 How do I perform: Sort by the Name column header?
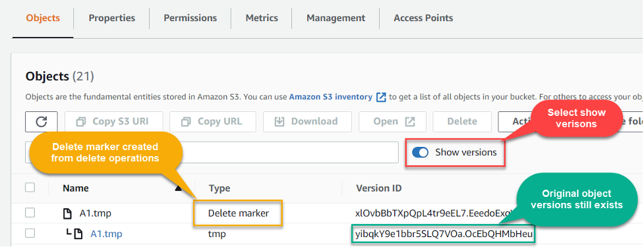pyautogui.click(x=76, y=188)
